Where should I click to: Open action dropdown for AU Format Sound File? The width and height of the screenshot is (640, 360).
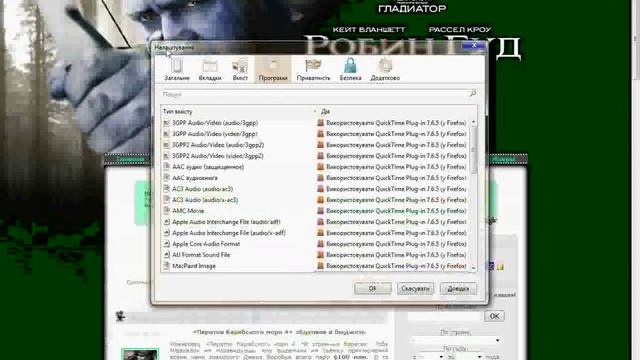(x=393, y=255)
